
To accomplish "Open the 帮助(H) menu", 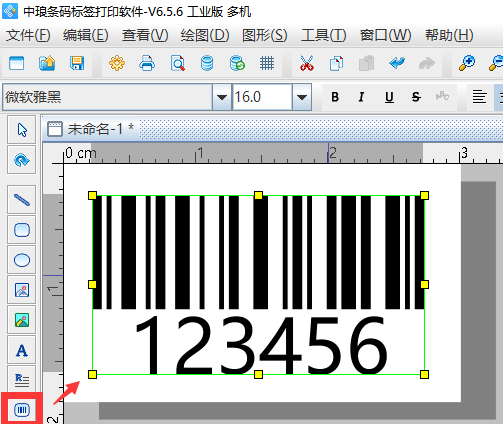I will [x=449, y=35].
